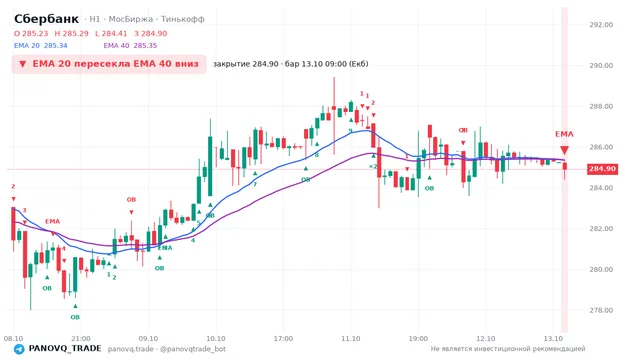
Task: Click the EMA 20 пересекла EMA 40 вниз banner
Action: coord(109,64)
